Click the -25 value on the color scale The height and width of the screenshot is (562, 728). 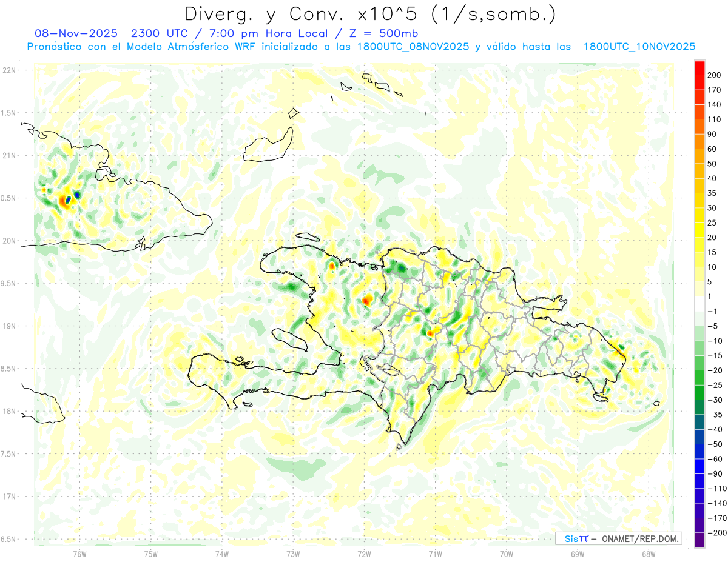tap(714, 385)
